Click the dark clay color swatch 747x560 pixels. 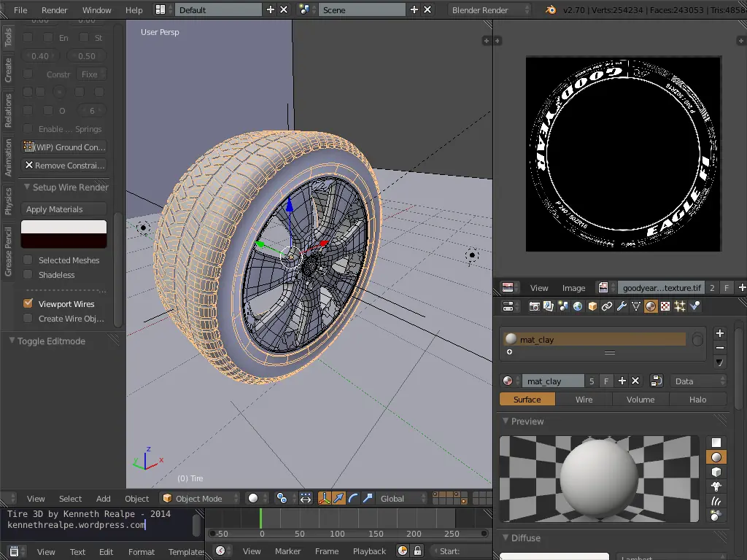[64, 241]
